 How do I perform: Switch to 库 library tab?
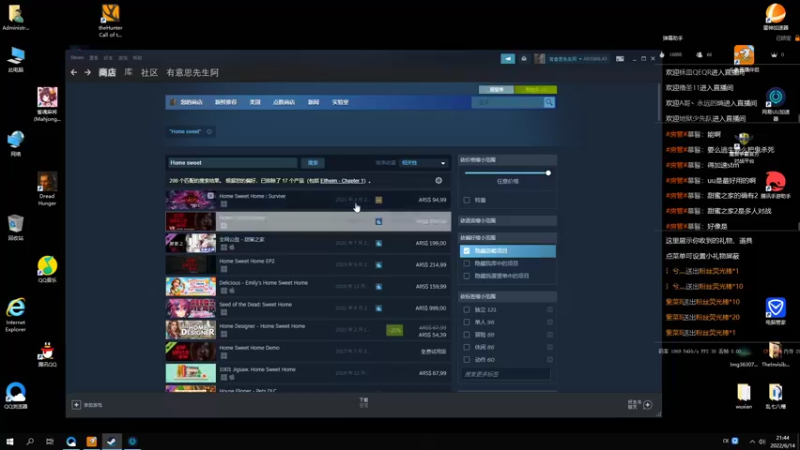129,72
